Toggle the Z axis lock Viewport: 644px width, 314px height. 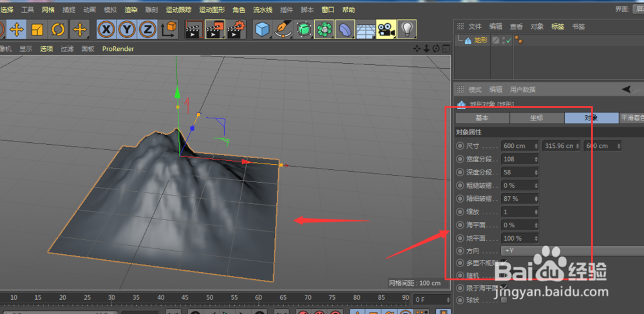tap(147, 30)
